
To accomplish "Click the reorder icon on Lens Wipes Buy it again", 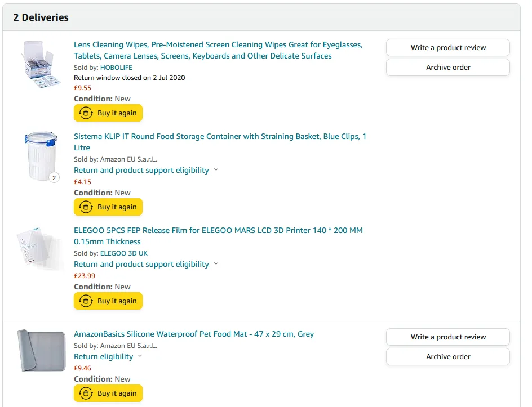I will click(x=86, y=113).
